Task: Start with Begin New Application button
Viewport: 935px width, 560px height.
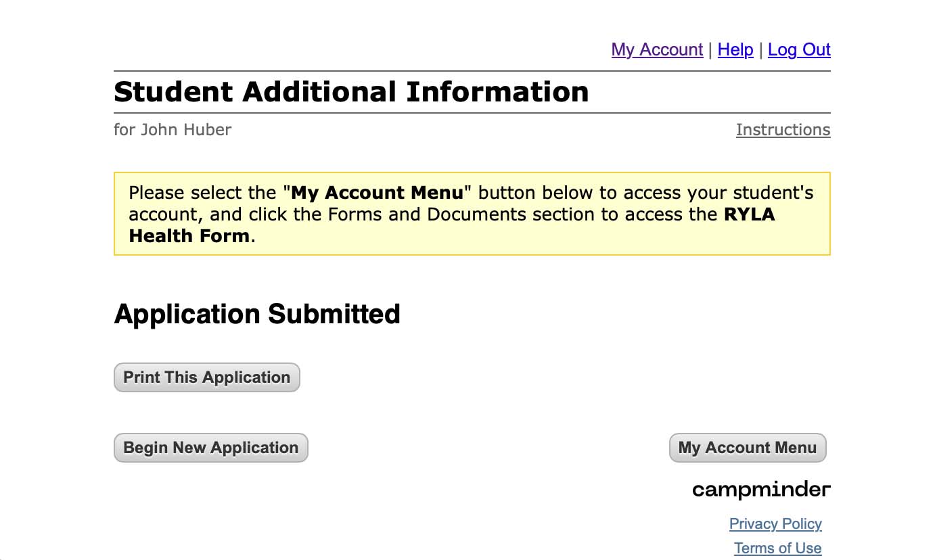Action: (210, 448)
